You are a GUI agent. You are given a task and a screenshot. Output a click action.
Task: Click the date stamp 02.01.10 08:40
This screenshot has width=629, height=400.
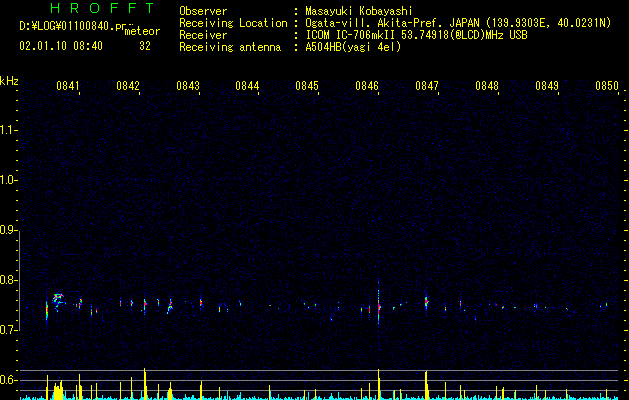pyautogui.click(x=61, y=46)
